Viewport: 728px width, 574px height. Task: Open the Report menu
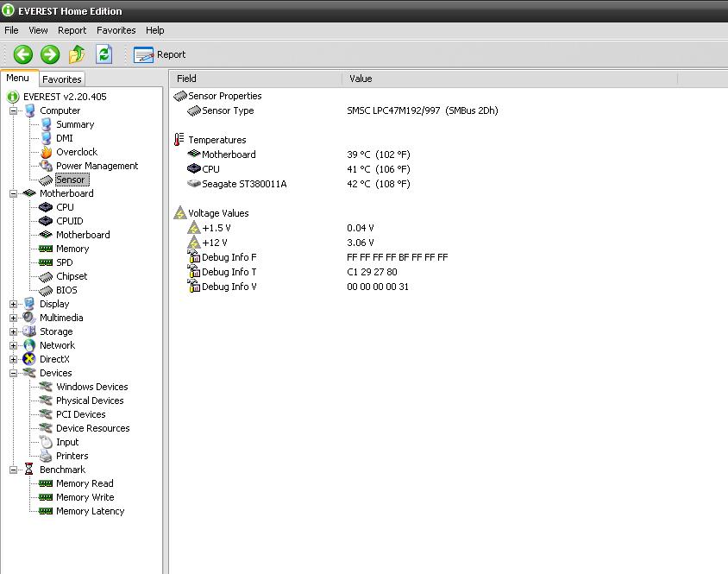72,30
